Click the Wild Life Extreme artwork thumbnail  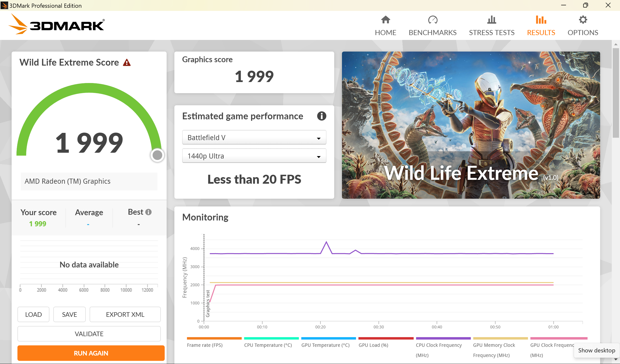471,125
